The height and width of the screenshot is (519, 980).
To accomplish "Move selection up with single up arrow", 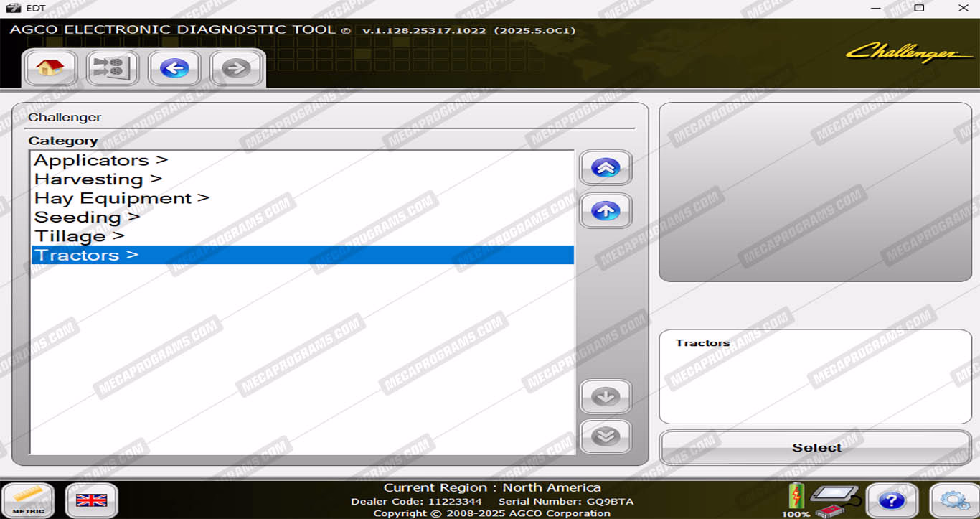I will [x=606, y=211].
